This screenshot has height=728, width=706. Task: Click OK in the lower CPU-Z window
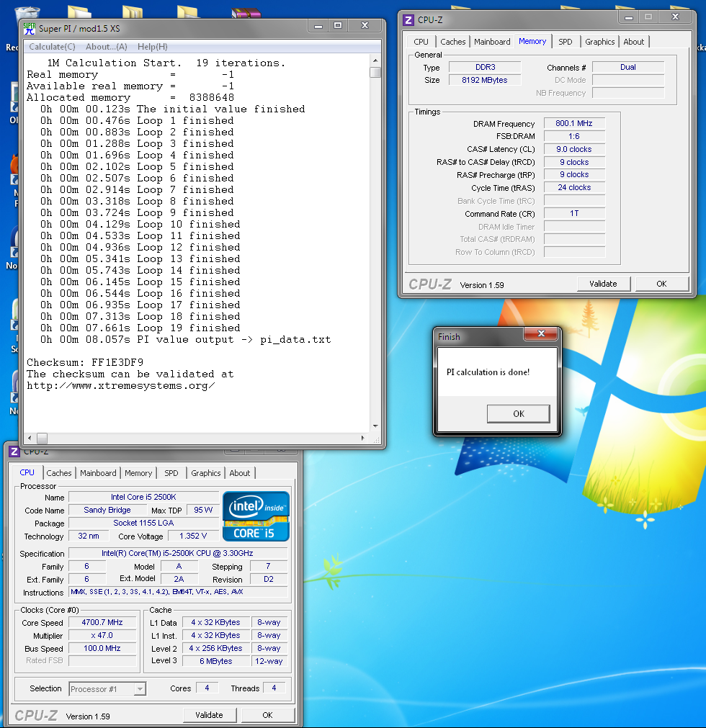(267, 715)
